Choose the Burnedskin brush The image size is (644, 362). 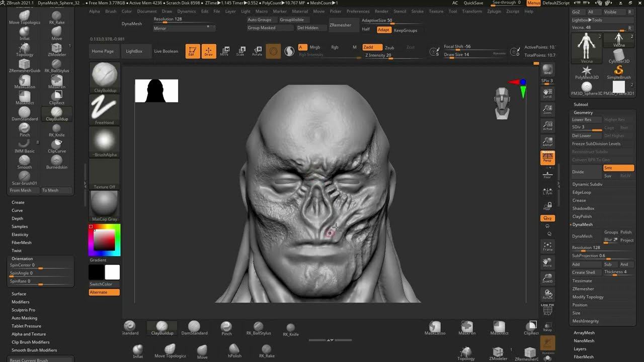pyautogui.click(x=57, y=162)
